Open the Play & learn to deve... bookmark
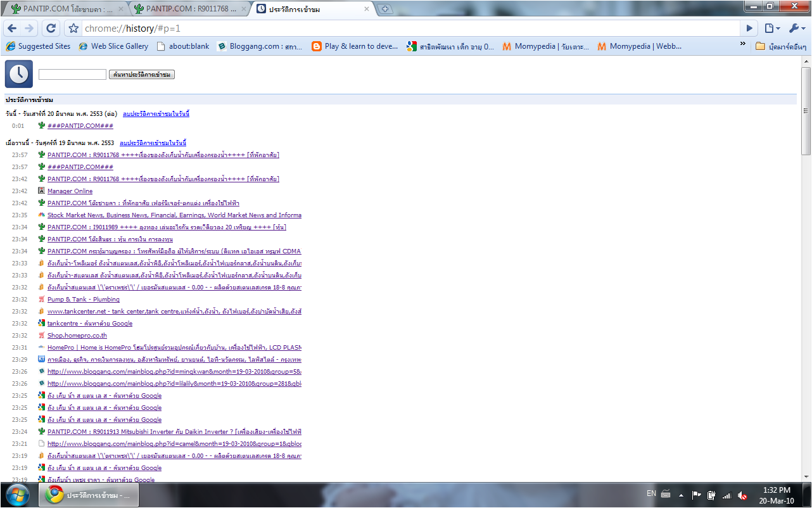The image size is (812, 508). 355,46
